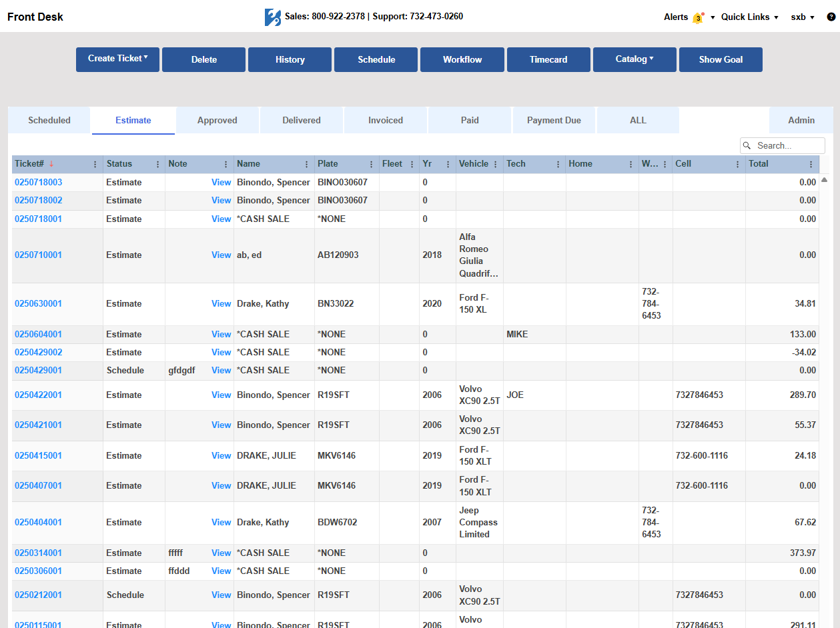Open the Status column menu icon
Image resolution: width=840 pixels, height=628 pixels.
click(157, 164)
